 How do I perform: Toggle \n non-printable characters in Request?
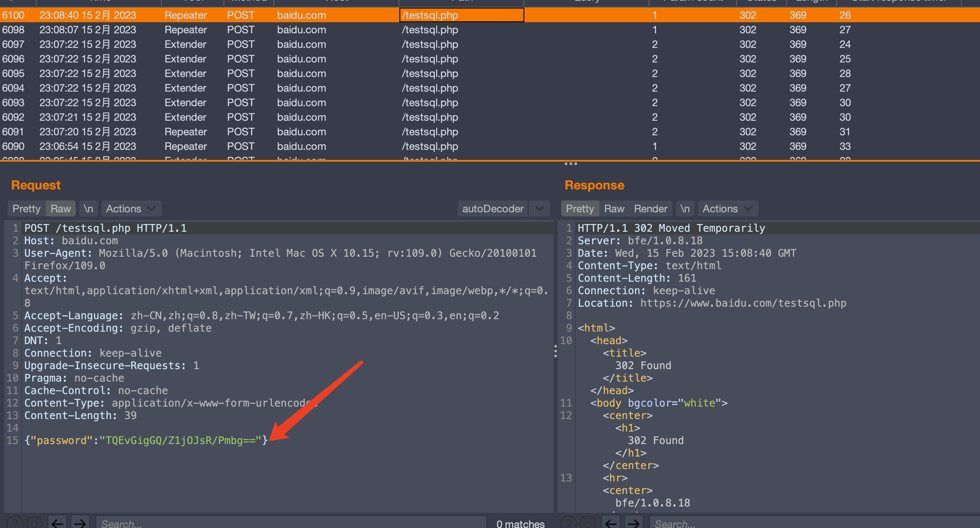pyautogui.click(x=89, y=209)
